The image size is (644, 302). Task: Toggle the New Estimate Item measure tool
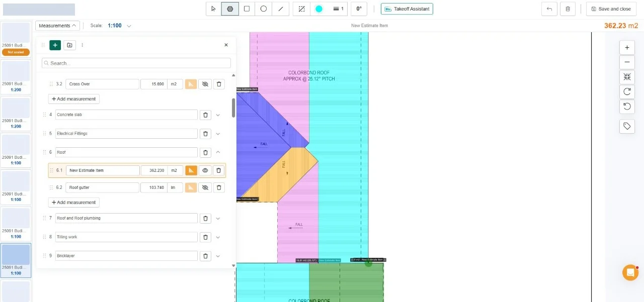(191, 170)
